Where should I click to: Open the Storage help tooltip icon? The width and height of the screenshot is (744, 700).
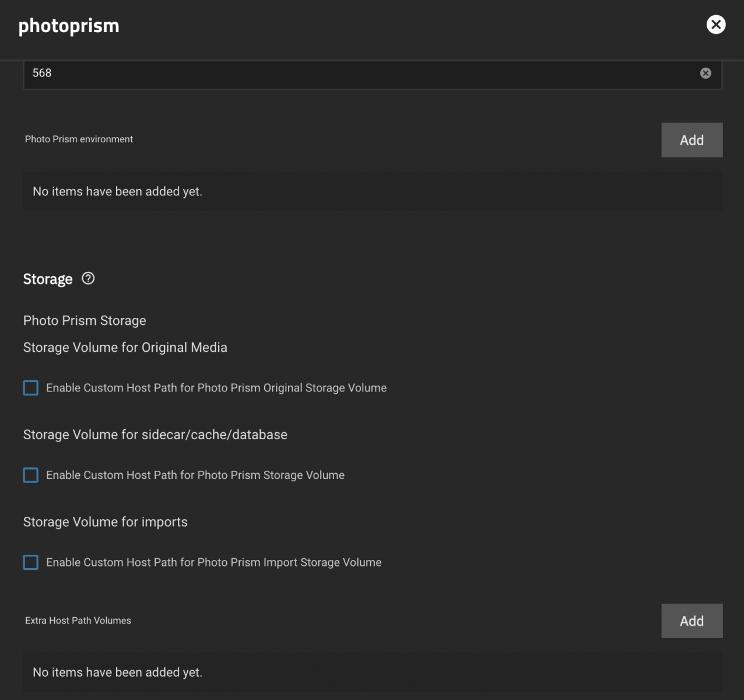coord(88,278)
